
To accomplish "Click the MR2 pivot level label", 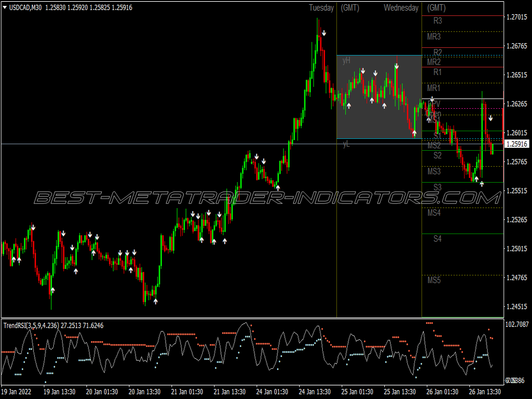I will (434, 61).
